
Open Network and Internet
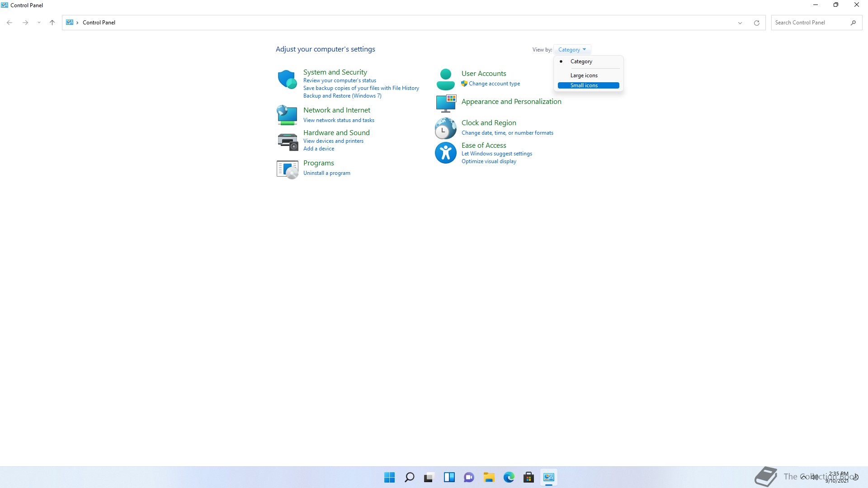click(337, 110)
